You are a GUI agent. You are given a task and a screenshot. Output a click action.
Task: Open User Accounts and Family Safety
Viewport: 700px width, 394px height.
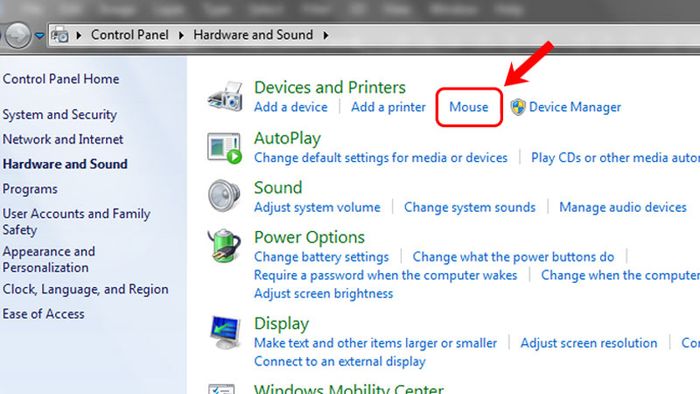(76, 222)
